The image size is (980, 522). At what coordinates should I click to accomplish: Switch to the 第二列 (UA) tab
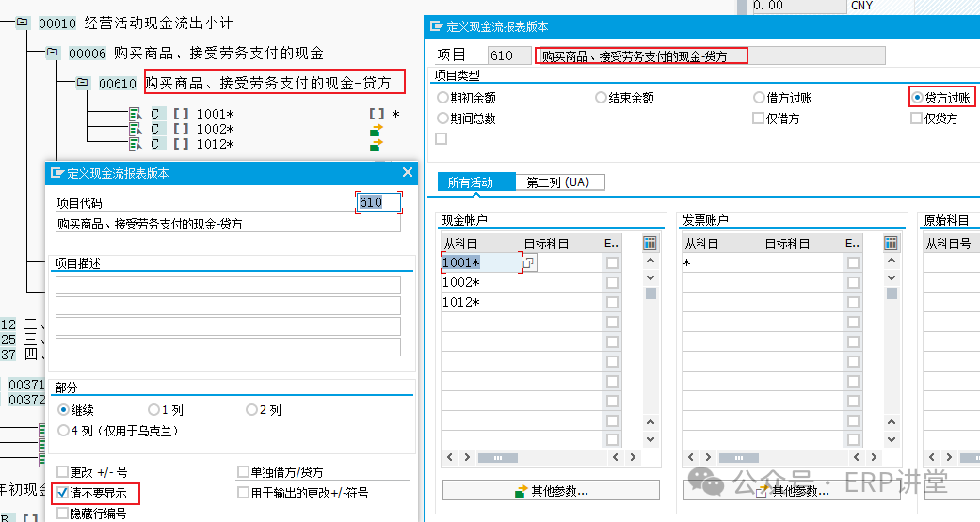coord(558,182)
